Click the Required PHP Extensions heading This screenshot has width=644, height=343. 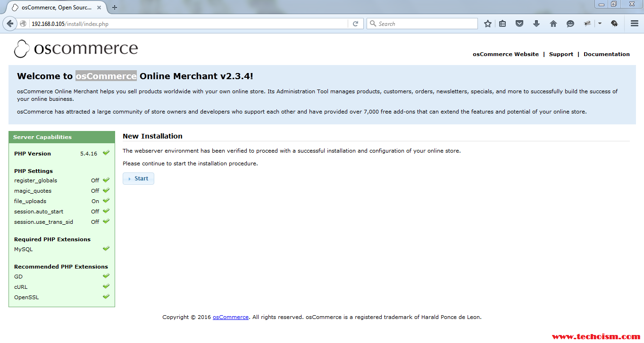tap(52, 239)
